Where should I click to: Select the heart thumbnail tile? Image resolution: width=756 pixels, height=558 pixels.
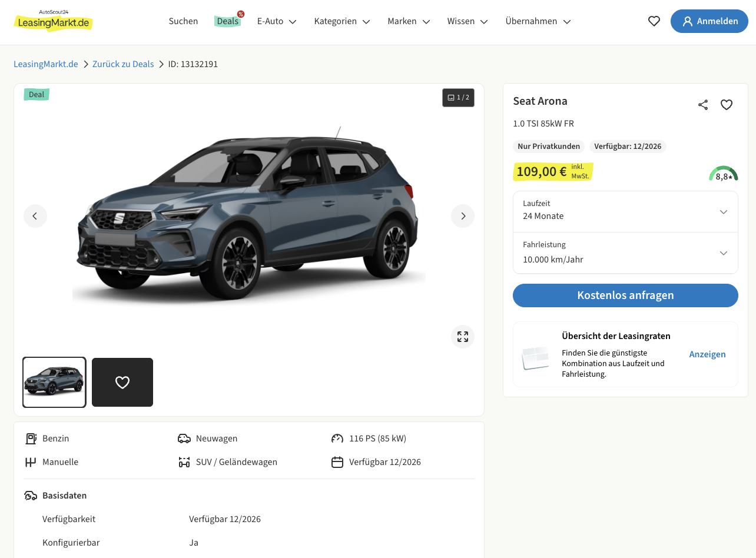pyautogui.click(x=122, y=382)
